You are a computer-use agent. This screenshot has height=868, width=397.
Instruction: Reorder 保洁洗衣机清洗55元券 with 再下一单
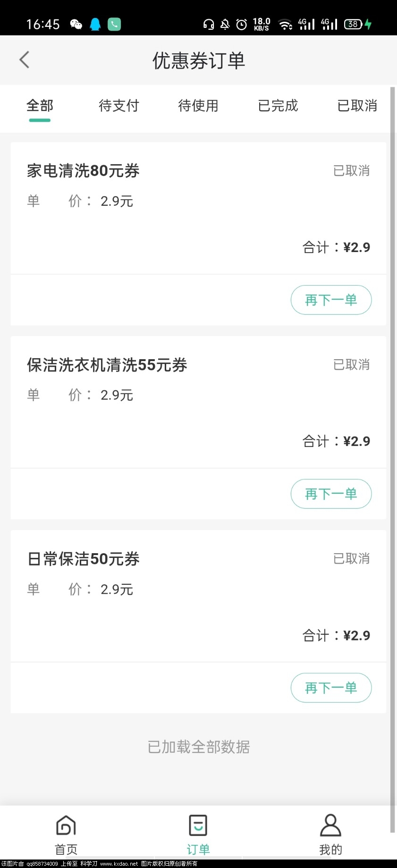point(331,494)
